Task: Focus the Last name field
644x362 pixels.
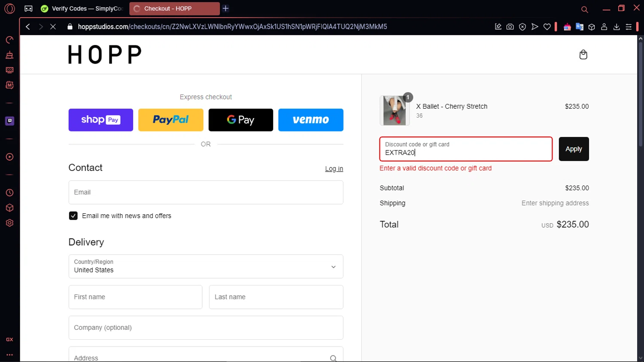Action: point(276,297)
